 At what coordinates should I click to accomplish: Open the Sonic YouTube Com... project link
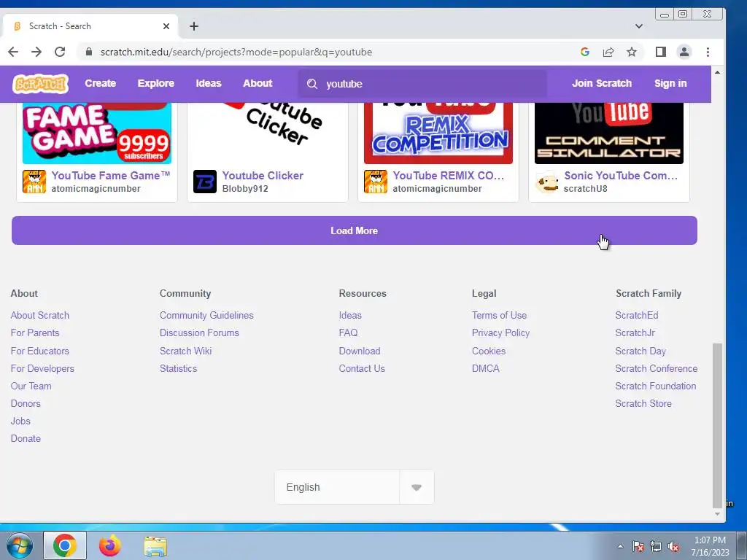click(621, 176)
